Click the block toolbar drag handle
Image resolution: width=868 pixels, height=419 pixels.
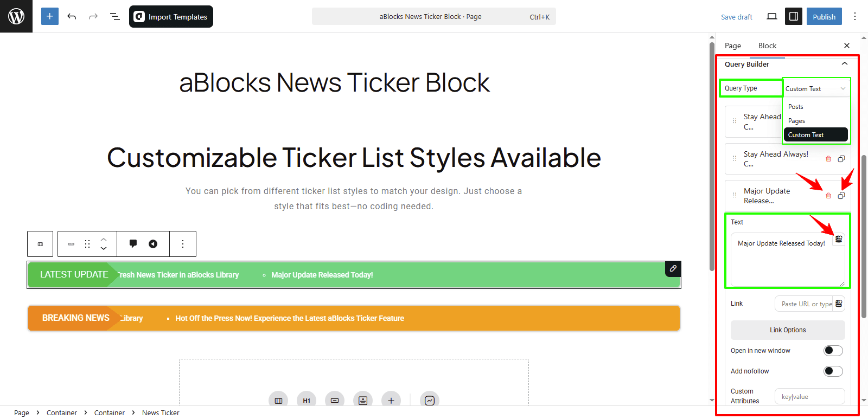[87, 244]
